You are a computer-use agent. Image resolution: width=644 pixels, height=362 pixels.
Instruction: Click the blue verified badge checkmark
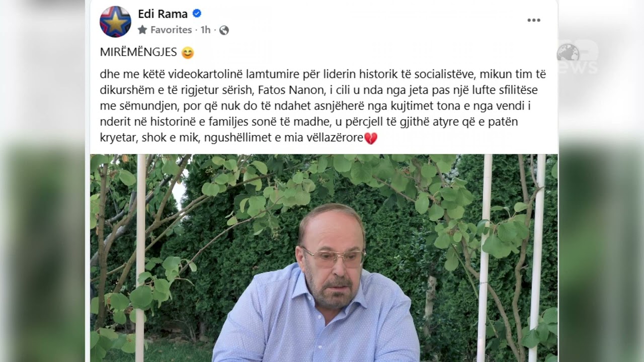(x=197, y=14)
